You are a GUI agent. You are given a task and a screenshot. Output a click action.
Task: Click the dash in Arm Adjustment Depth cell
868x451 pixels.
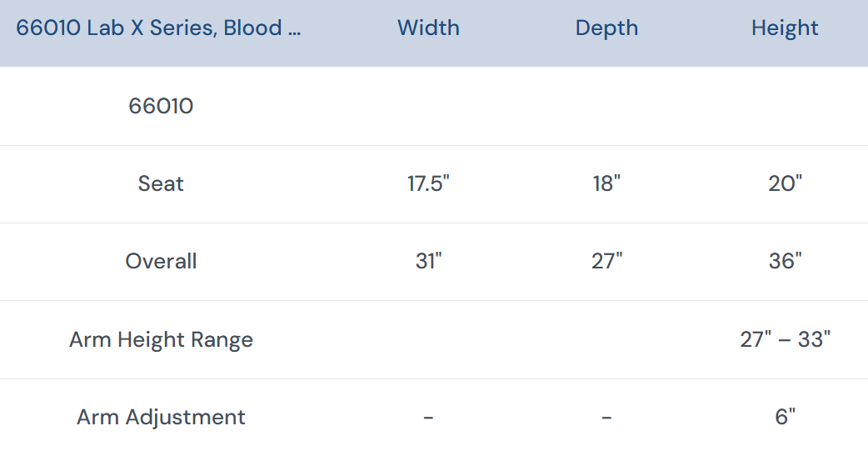point(606,417)
